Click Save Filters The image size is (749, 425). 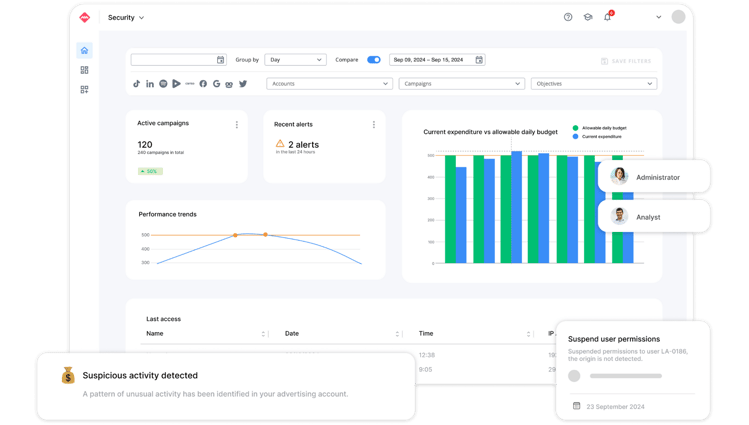pyautogui.click(x=626, y=61)
